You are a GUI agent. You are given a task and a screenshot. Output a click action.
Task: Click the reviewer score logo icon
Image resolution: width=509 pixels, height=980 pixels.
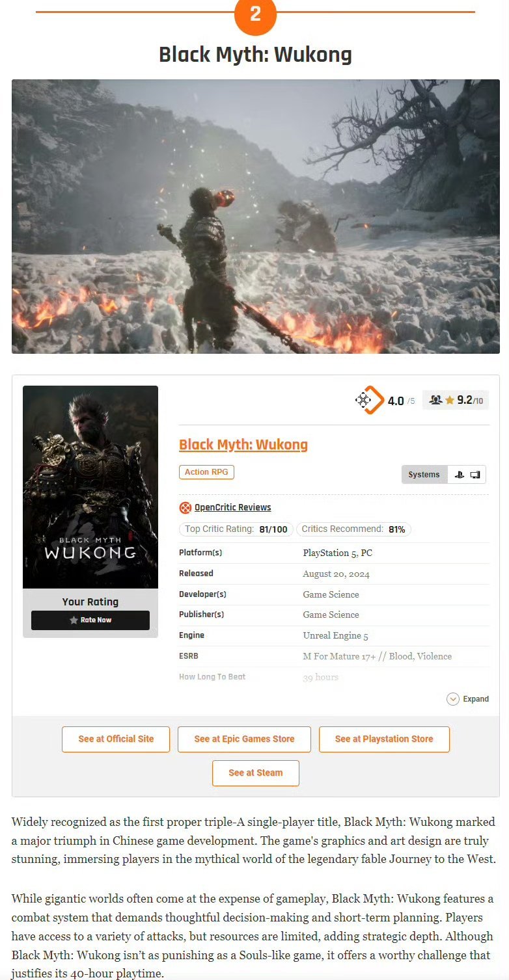click(x=370, y=400)
